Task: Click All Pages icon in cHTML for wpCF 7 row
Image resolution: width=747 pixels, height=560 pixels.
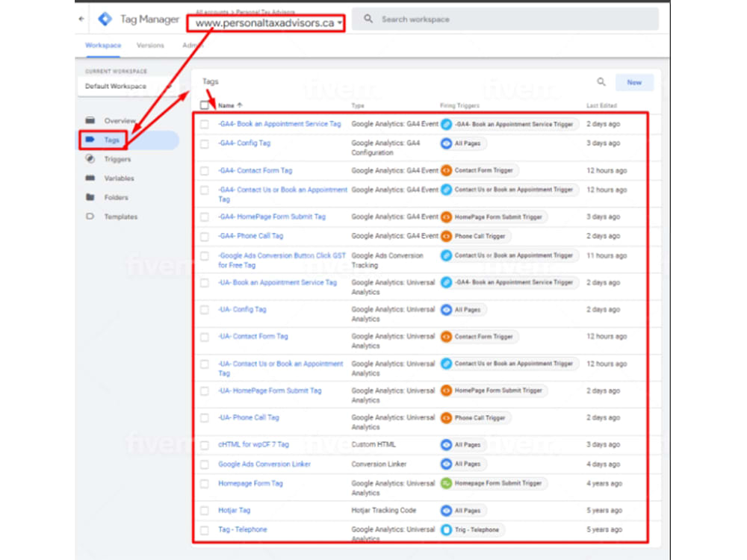Action: (x=446, y=445)
